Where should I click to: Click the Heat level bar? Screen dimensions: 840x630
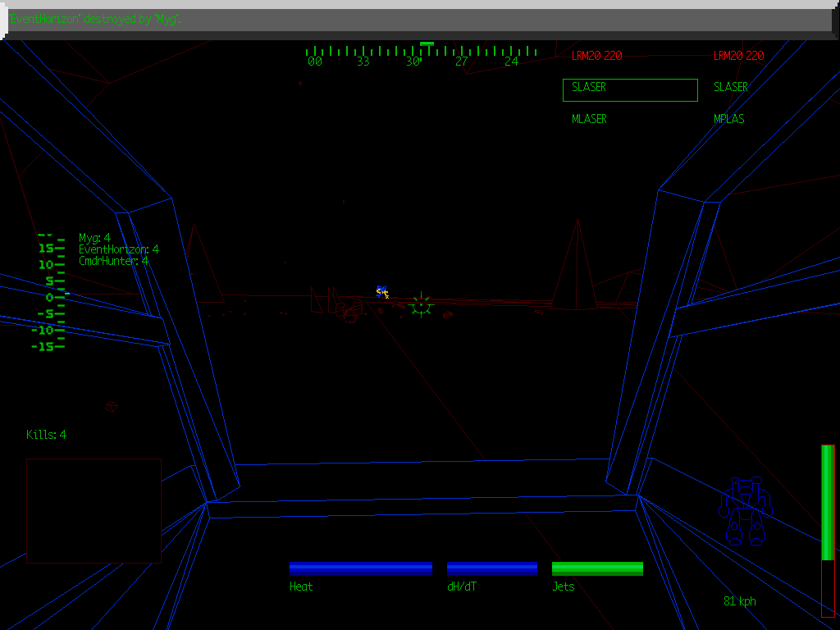361,568
